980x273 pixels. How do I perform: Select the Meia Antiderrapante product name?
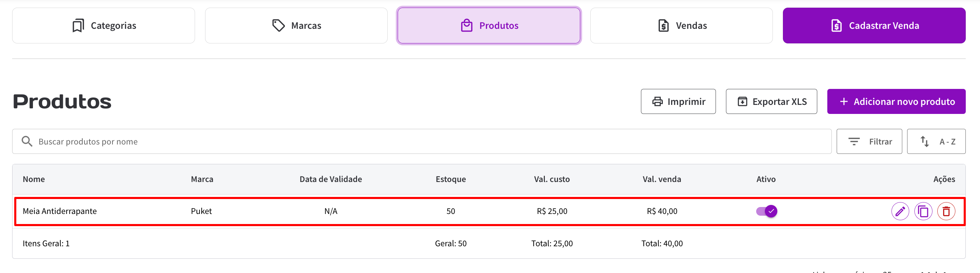click(60, 211)
